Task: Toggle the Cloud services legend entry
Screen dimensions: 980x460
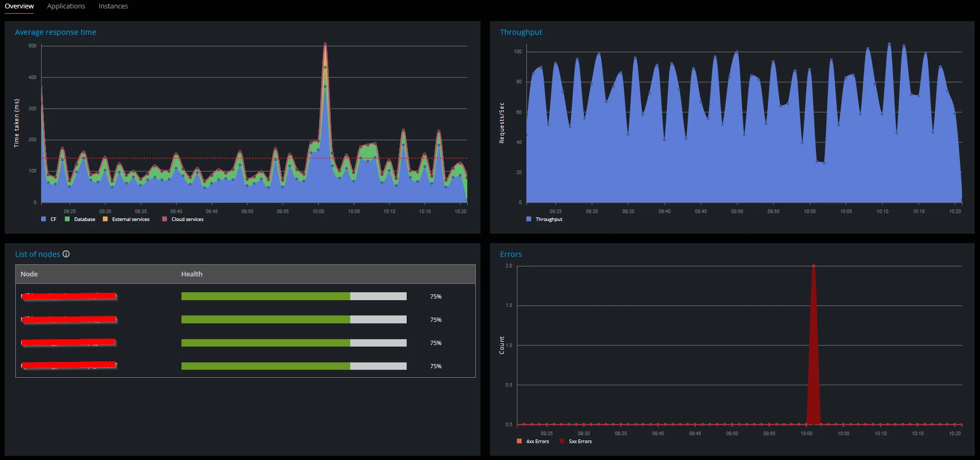Action: coord(182,219)
